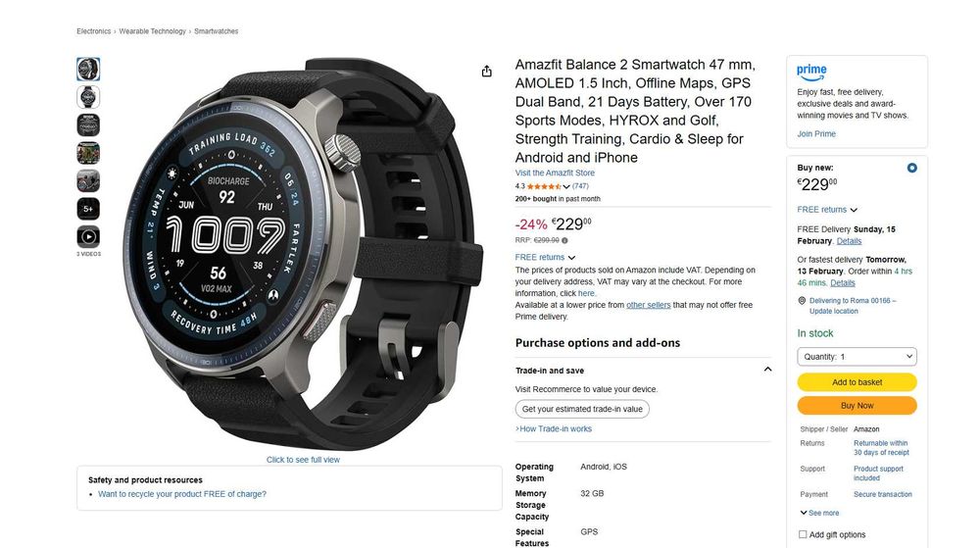The image size is (980, 548).
Task: Click Get your estimated trade-in value
Action: 582,409
